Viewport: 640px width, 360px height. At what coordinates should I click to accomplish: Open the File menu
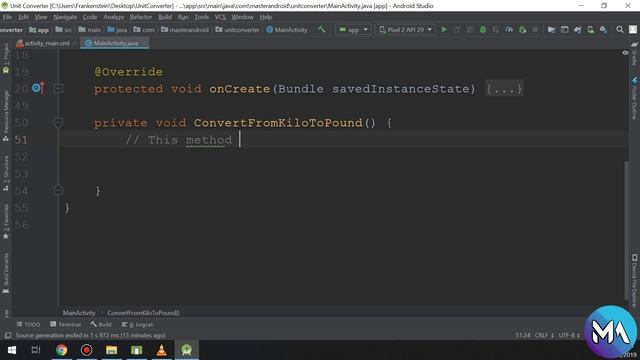pyautogui.click(x=7, y=17)
